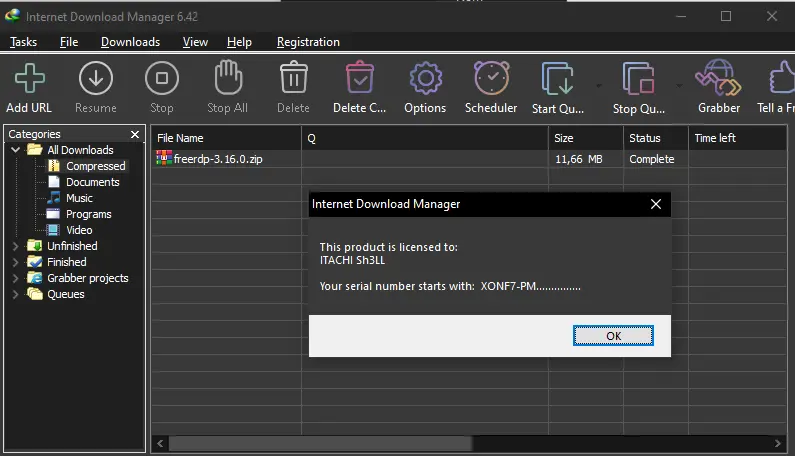
Task: Click the Finished folder check icon
Action: coord(34,262)
